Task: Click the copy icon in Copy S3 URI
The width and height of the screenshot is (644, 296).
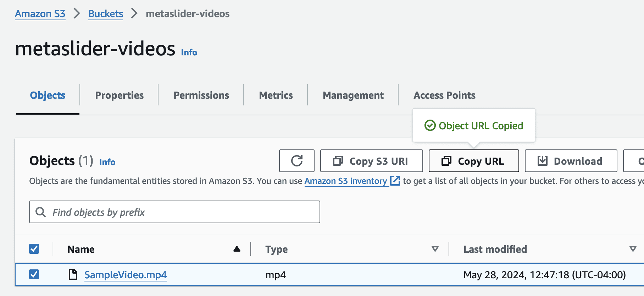Action: coord(338,161)
